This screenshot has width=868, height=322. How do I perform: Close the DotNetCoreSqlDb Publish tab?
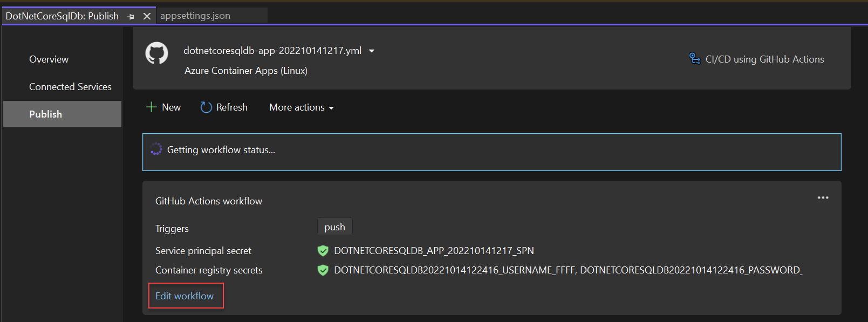tap(147, 16)
